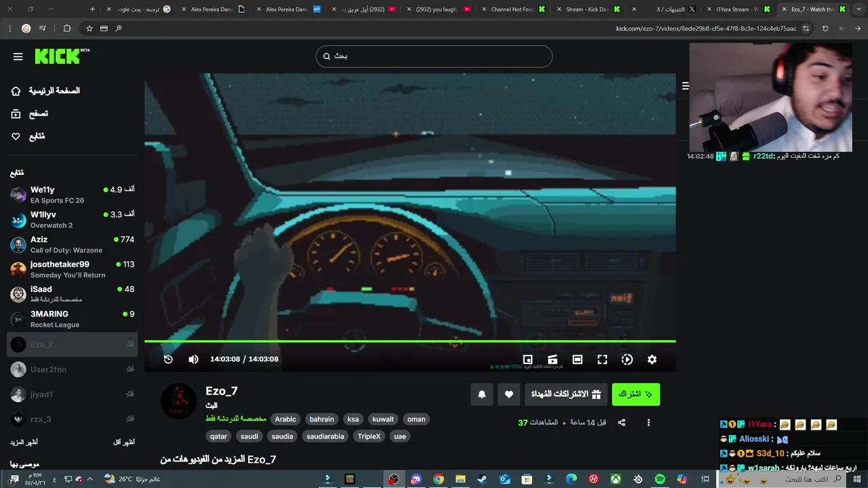This screenshot has height=488, width=868.
Task: Open offline channel rzx_3
Action: click(x=72, y=419)
